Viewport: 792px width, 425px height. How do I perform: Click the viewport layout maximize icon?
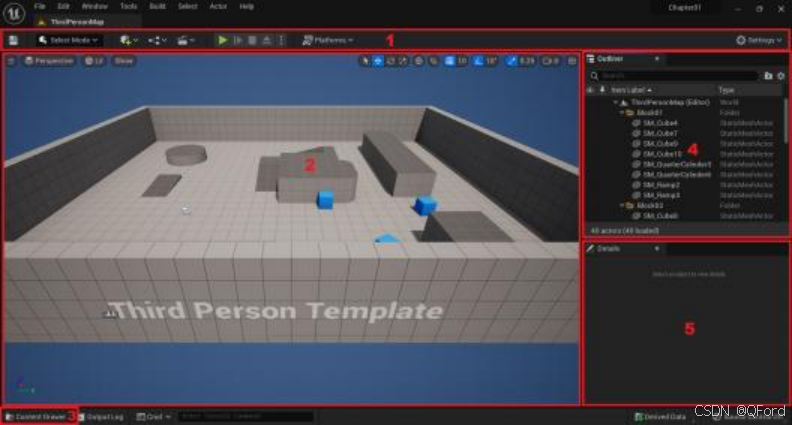point(572,61)
